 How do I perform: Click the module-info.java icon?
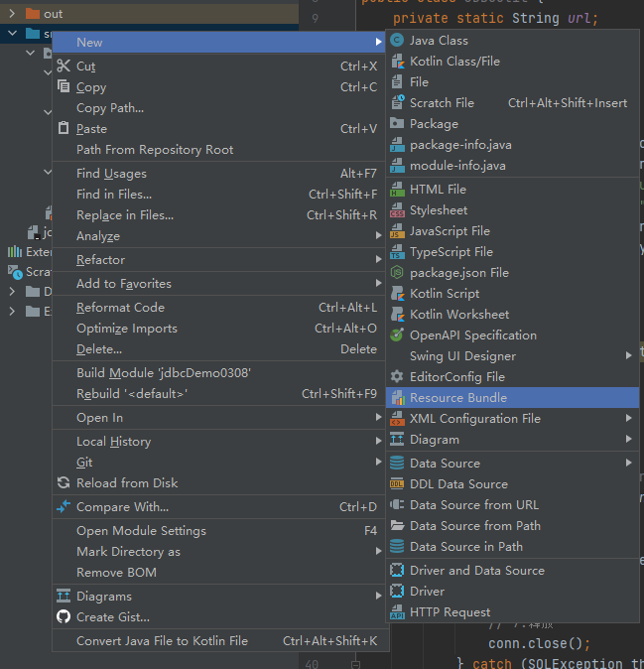click(397, 165)
